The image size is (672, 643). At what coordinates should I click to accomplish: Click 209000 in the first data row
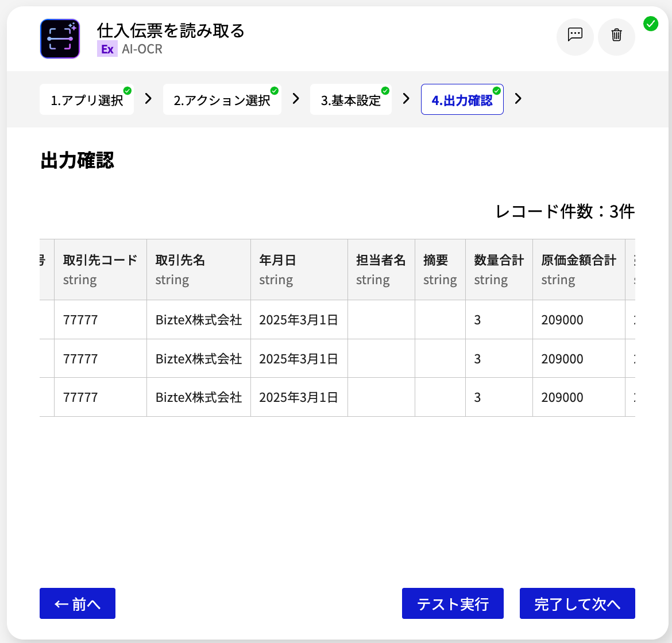(562, 320)
